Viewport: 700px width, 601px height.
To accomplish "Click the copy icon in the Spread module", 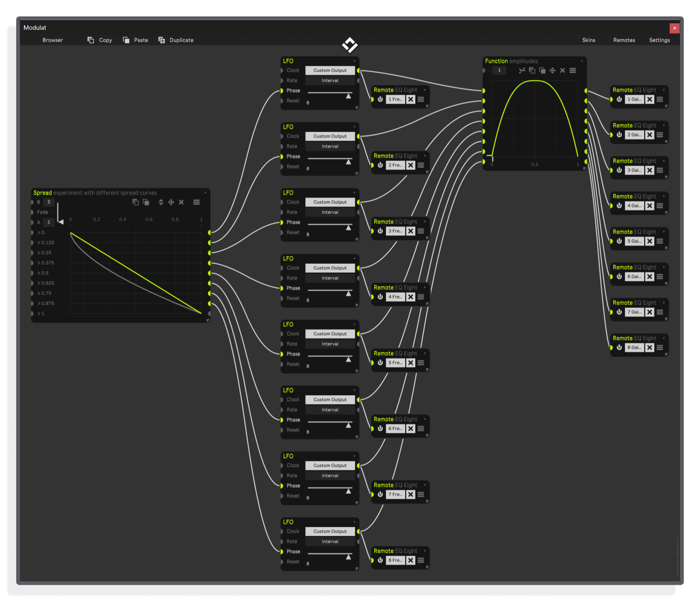I will tap(136, 202).
